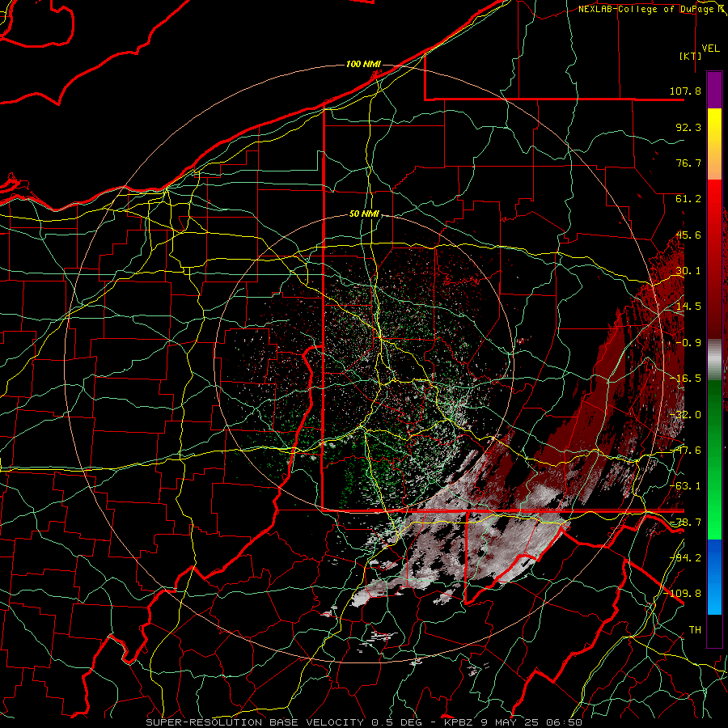Click the 30.1 value on velocity scale
This screenshot has width=728, height=728.
(x=688, y=271)
